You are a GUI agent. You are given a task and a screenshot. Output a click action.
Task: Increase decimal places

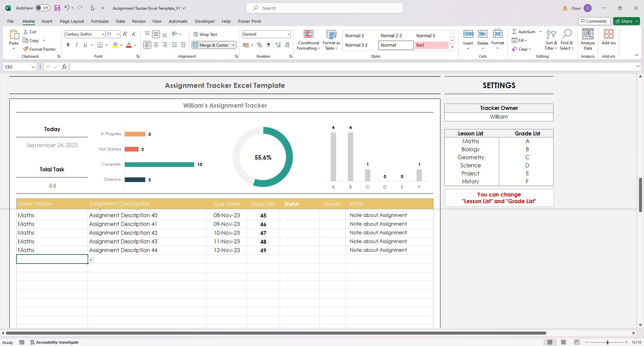tap(278, 45)
